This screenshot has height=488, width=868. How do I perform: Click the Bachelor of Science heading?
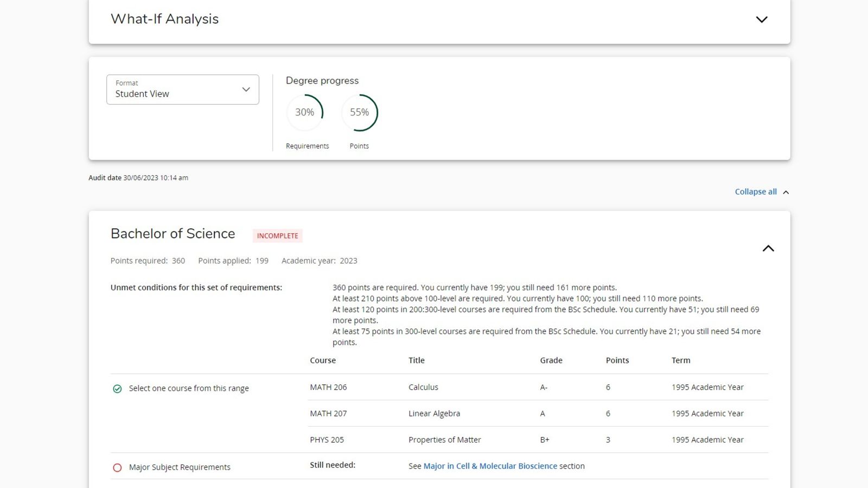[173, 234]
